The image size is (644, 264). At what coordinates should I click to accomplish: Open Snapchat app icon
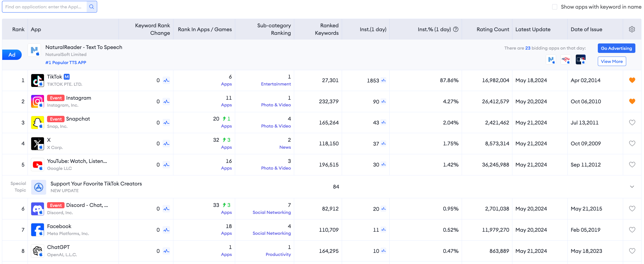tap(38, 123)
